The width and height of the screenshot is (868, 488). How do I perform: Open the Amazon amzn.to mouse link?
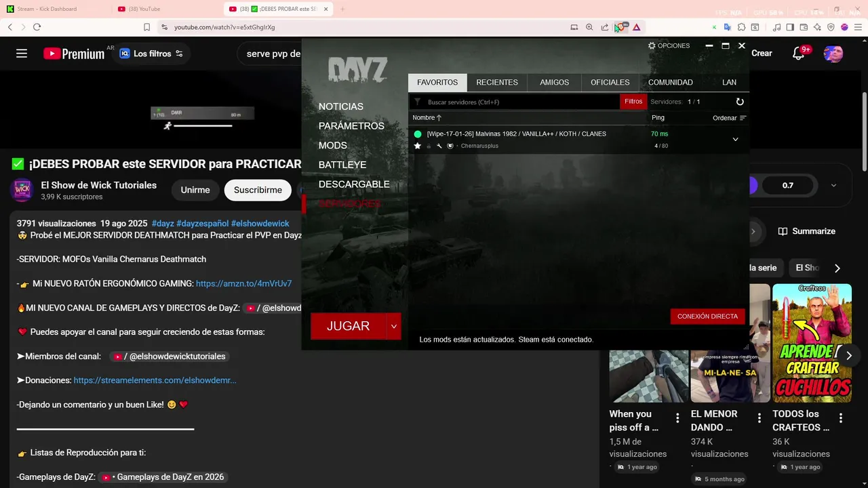point(244,283)
